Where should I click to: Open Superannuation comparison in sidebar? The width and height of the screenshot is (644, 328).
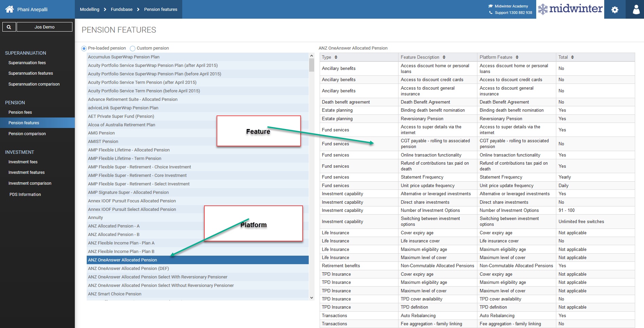[34, 84]
